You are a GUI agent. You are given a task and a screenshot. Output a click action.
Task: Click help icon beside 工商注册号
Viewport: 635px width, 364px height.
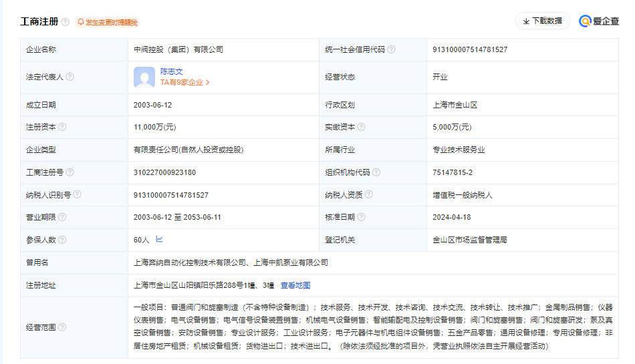[70, 172]
